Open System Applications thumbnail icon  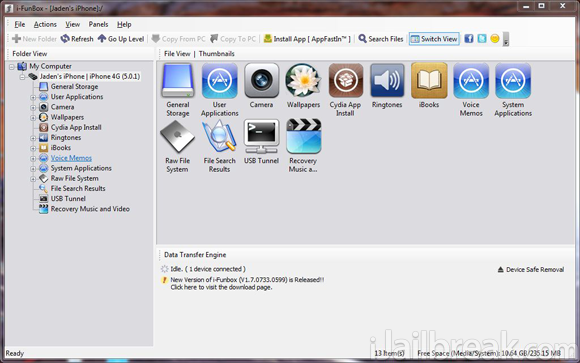513,81
